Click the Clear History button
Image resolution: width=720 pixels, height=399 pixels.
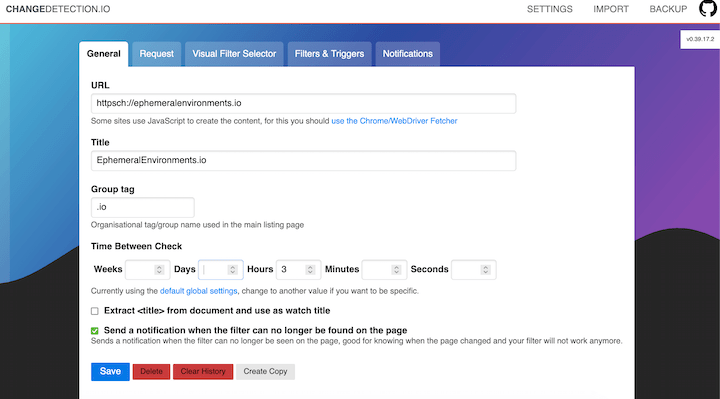[x=203, y=371]
